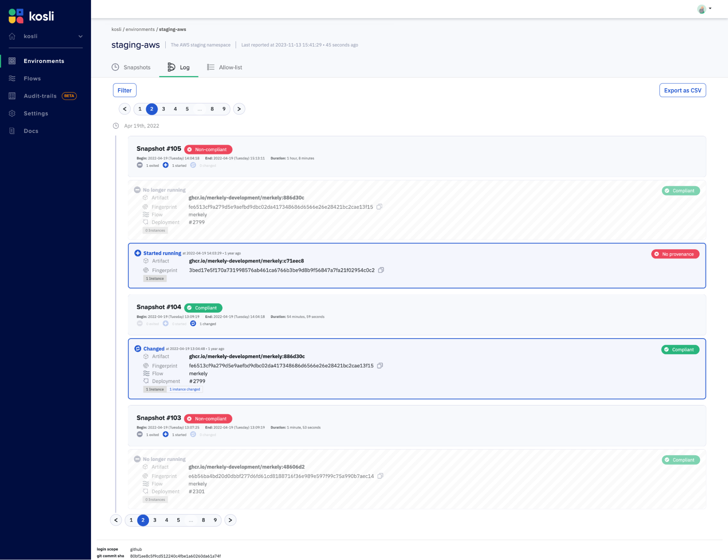The height and width of the screenshot is (560, 728).
Task: Click the Settings sidebar icon
Action: point(13,114)
